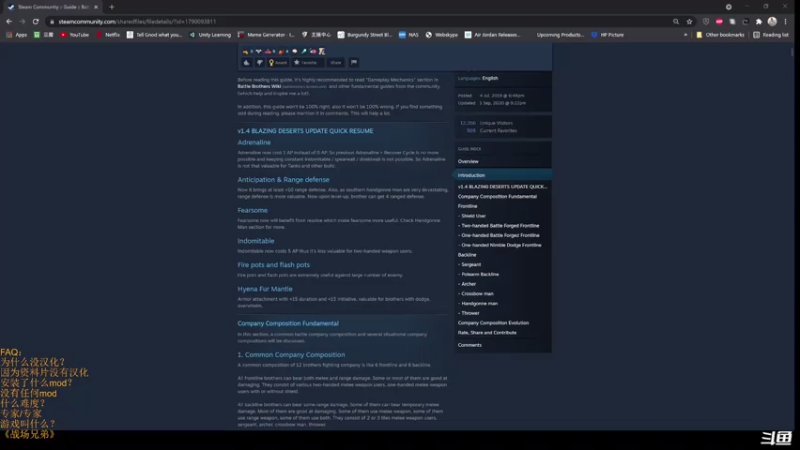Viewport: 800px width, 450px height.
Task: Open Chrome three-dot menu
Action: [x=786, y=21]
